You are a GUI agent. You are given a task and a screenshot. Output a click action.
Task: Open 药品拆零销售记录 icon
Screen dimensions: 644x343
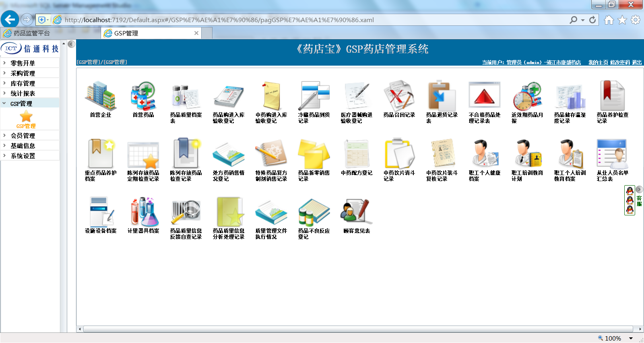click(x=314, y=154)
